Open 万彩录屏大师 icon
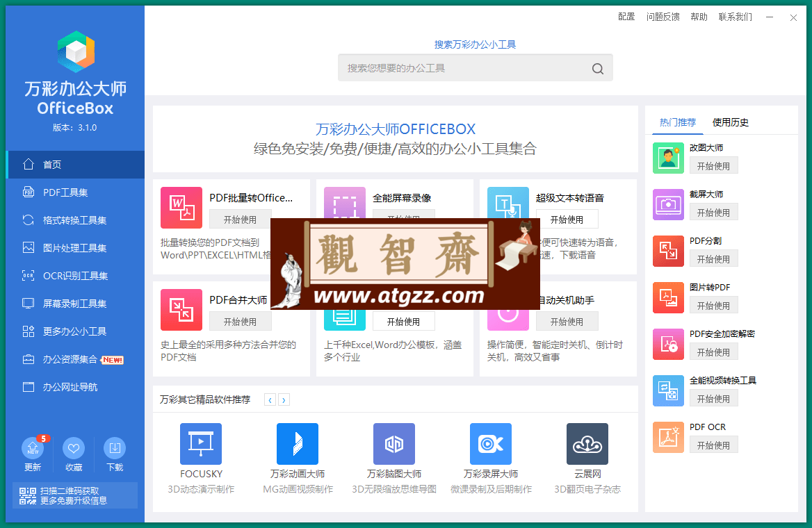 [x=490, y=444]
